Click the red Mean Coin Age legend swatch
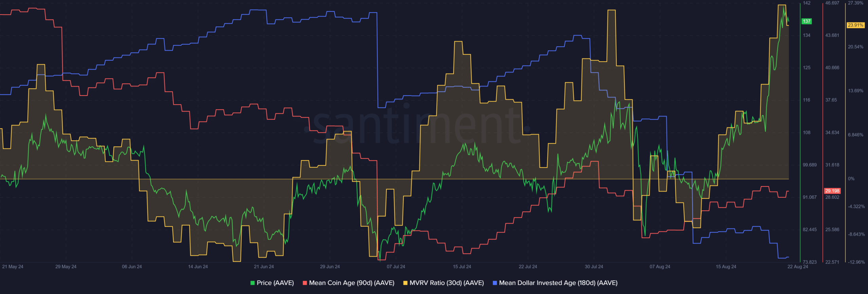Image resolution: width=868 pixels, height=294 pixels. pyautogui.click(x=305, y=283)
